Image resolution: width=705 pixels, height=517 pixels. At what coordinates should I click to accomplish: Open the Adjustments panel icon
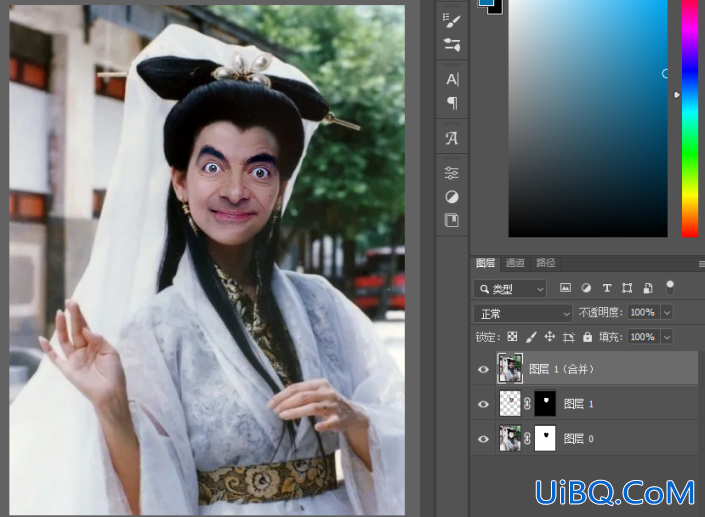click(x=452, y=197)
